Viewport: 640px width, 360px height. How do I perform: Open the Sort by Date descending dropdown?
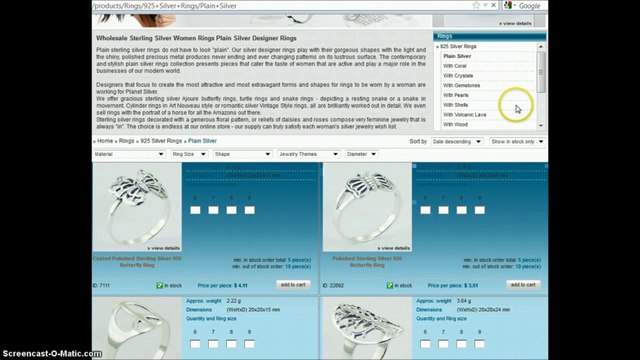coord(457,142)
